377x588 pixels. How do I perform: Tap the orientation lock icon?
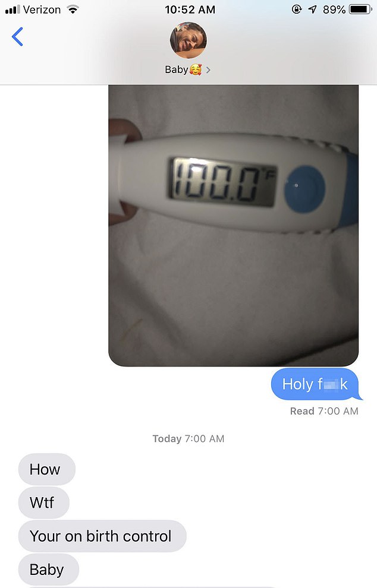pos(297,10)
